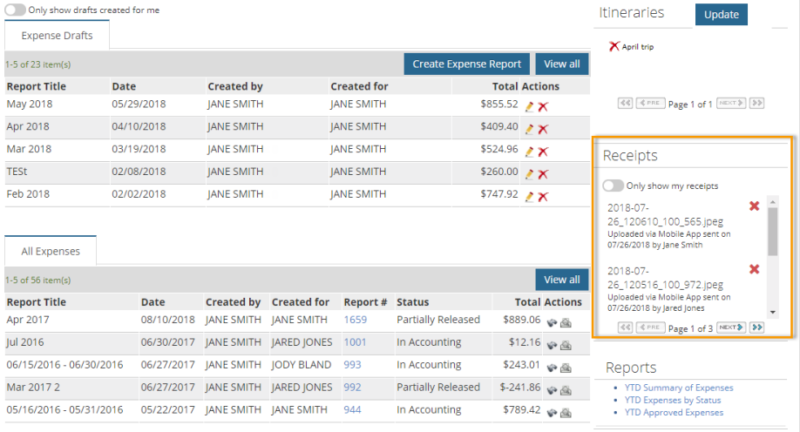Click receipts scrollbar up arrow
This screenshot has height=432, width=800.
773,202
